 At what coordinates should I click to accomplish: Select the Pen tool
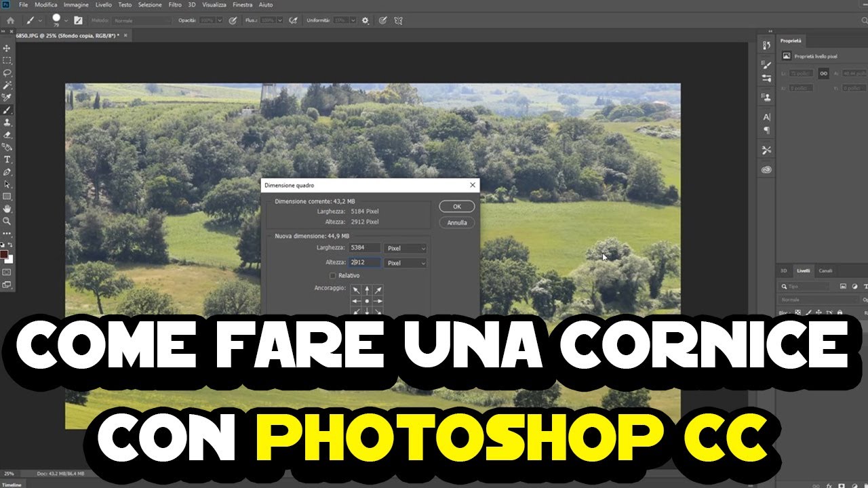click(7, 171)
